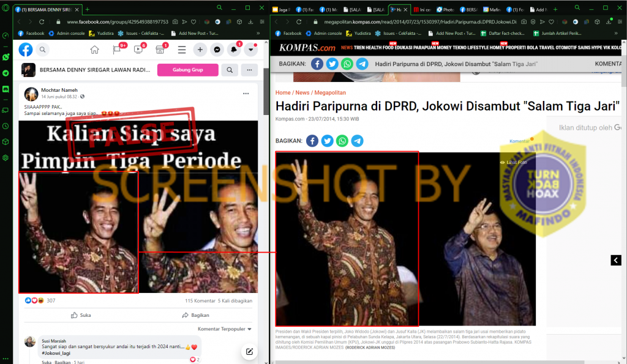Open GX Control speedometer in sidebar
The image size is (627, 364).
click(x=6, y=35)
